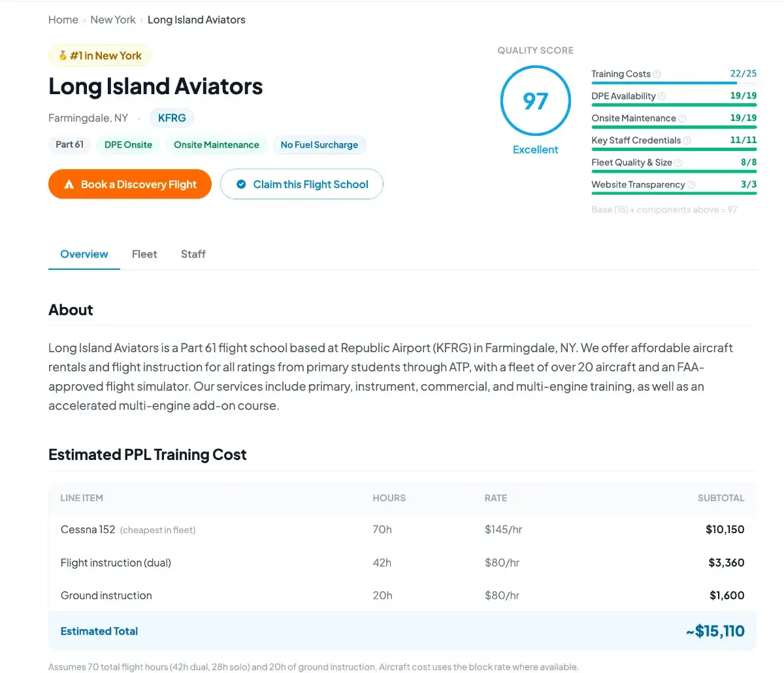The height and width of the screenshot is (673, 784).
Task: Click the Training Costs progress bar
Action: tap(674, 83)
